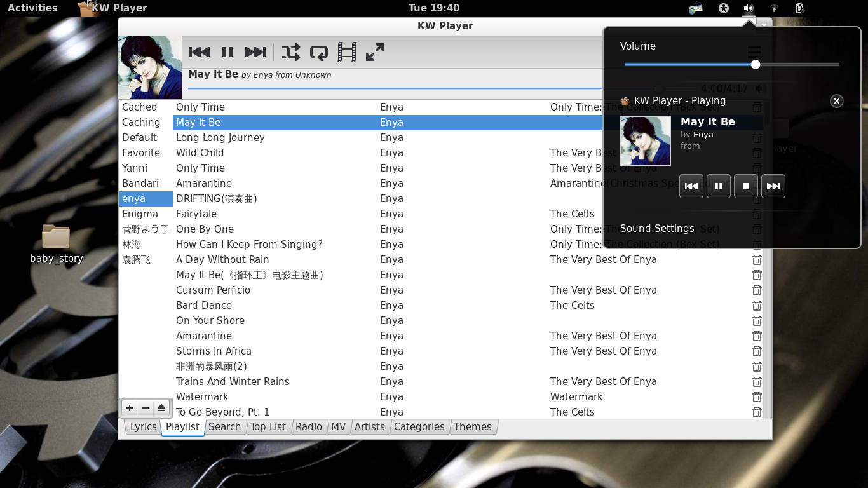Skip to next track in volume popup
The width and height of the screenshot is (868, 488).
[x=773, y=186]
